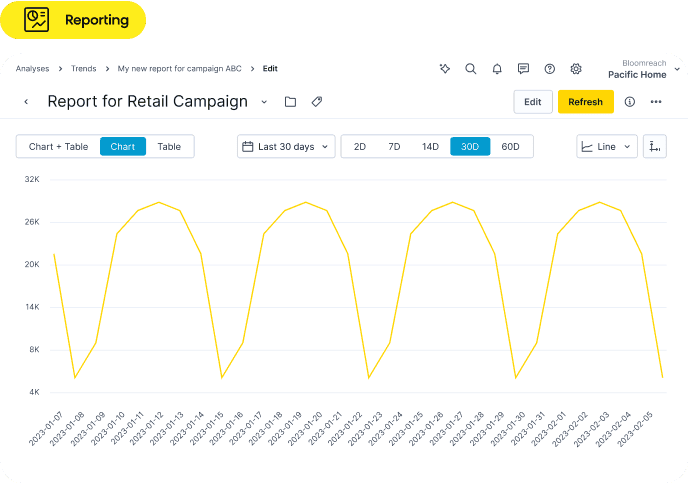688x484 pixels.
Task: Open the Line chart type dropdown
Action: pyautogui.click(x=607, y=147)
